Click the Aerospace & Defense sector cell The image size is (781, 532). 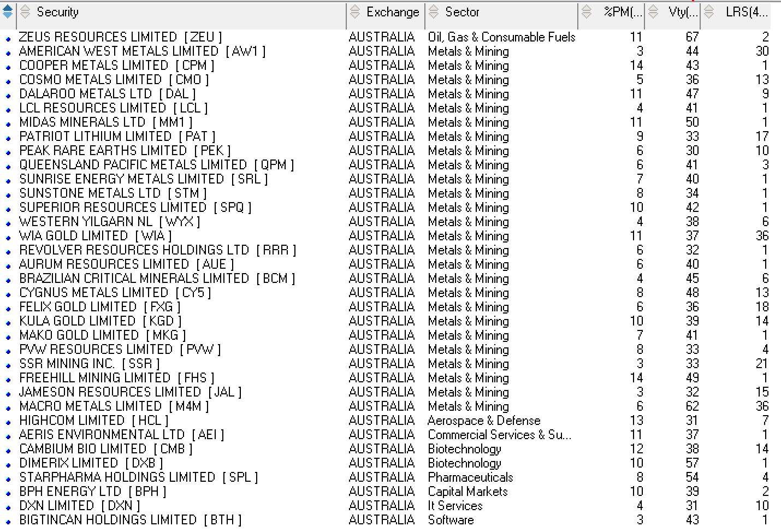(484, 421)
